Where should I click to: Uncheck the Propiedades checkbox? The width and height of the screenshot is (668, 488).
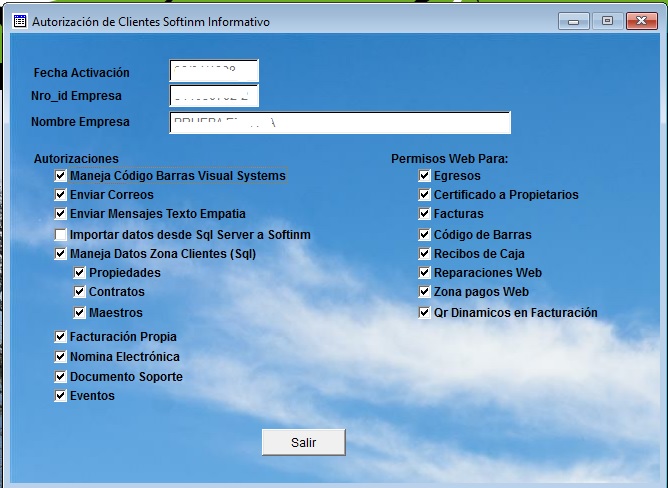click(x=80, y=272)
